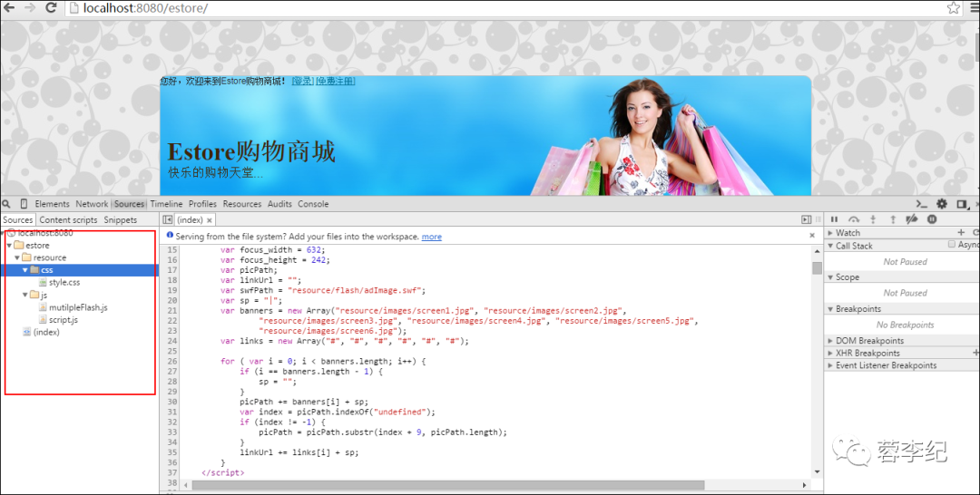
Task: Click line number 26 in gutter
Action: tap(171, 362)
